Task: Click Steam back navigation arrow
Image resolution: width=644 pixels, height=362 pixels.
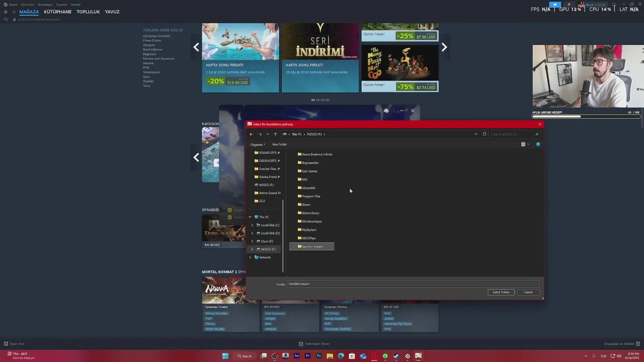Action: click(x=6, y=12)
